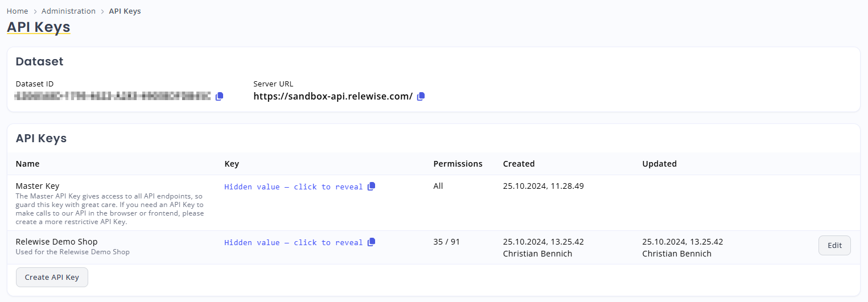Click 'Used for the Relewise Demo Shop' description
The image size is (868, 302).
73,252
